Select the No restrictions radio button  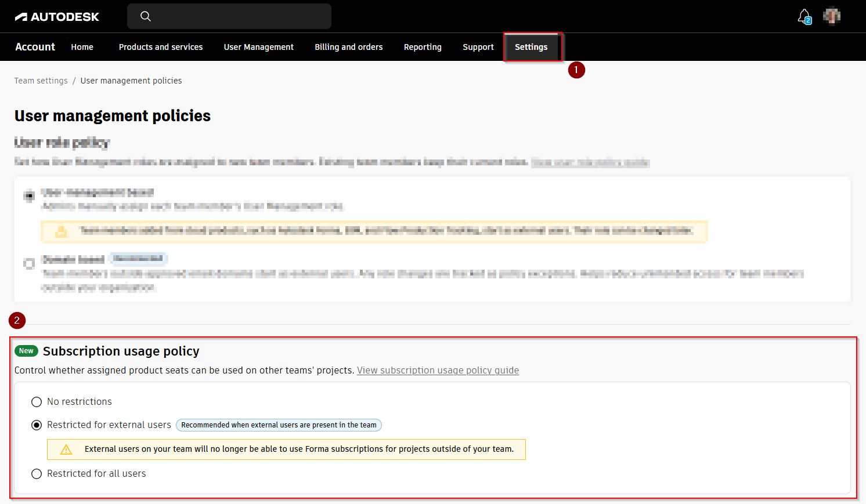point(37,402)
